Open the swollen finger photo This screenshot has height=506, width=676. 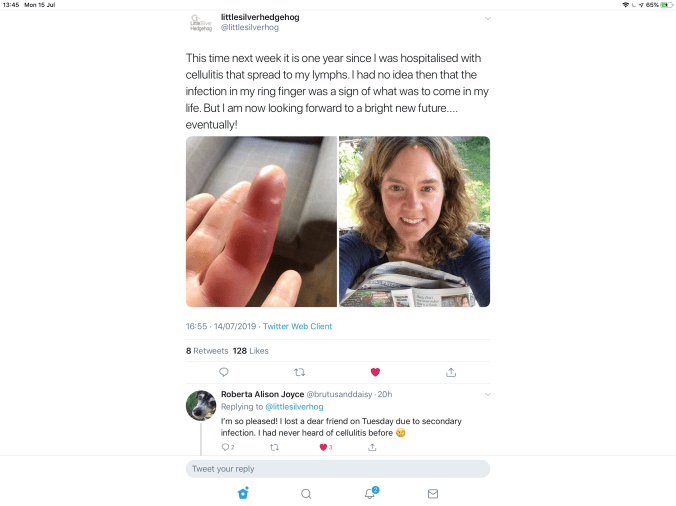pyautogui.click(x=261, y=221)
